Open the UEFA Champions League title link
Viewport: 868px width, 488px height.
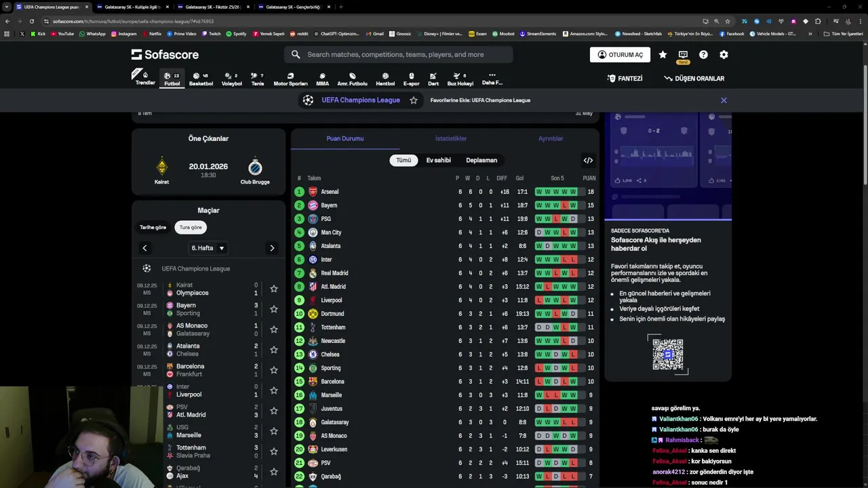click(360, 100)
